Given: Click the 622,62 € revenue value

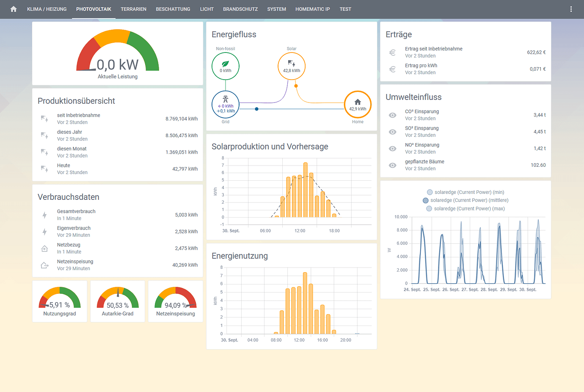Looking at the screenshot, I should point(536,52).
